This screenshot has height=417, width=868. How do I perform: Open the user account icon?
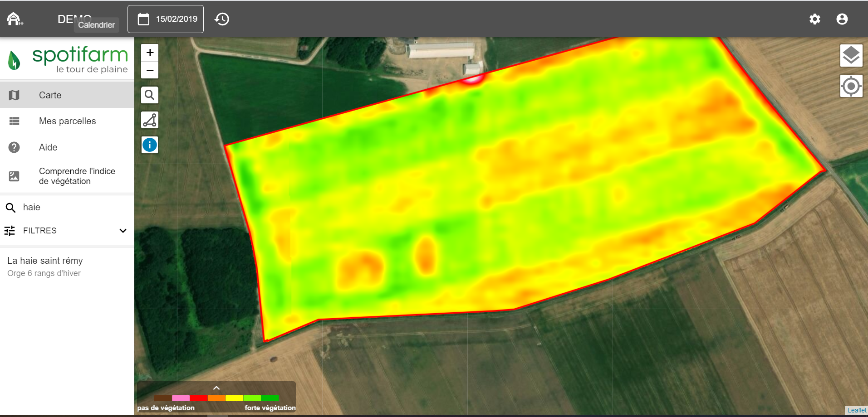pyautogui.click(x=842, y=19)
